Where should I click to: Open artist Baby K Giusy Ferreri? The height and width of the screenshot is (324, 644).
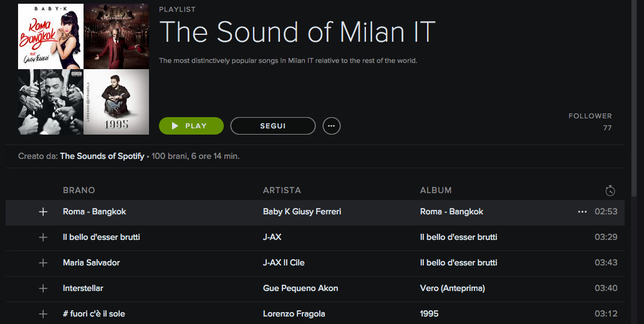pyautogui.click(x=302, y=212)
